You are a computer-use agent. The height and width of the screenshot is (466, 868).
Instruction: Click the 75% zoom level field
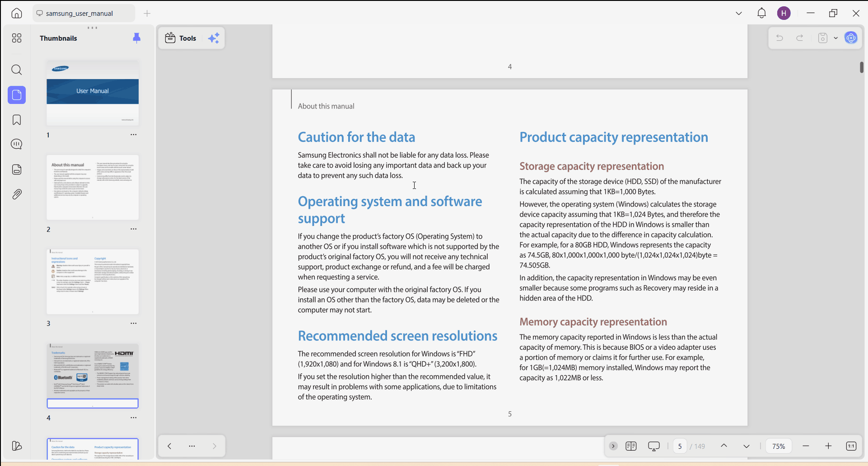click(779, 446)
